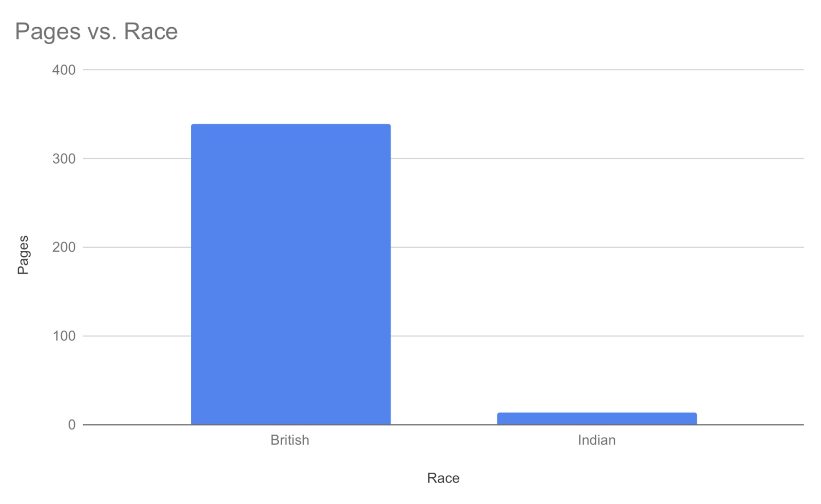Image resolution: width=821 pixels, height=504 pixels.
Task: Click the British axis label
Action: tap(290, 440)
